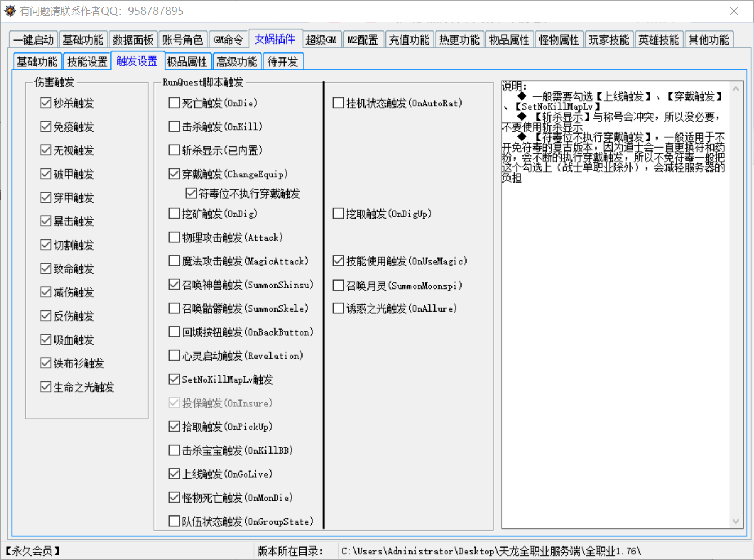This screenshot has width=754, height=560.
Task: Uncheck the 秒杀触发 checkbox
Action: point(67,103)
